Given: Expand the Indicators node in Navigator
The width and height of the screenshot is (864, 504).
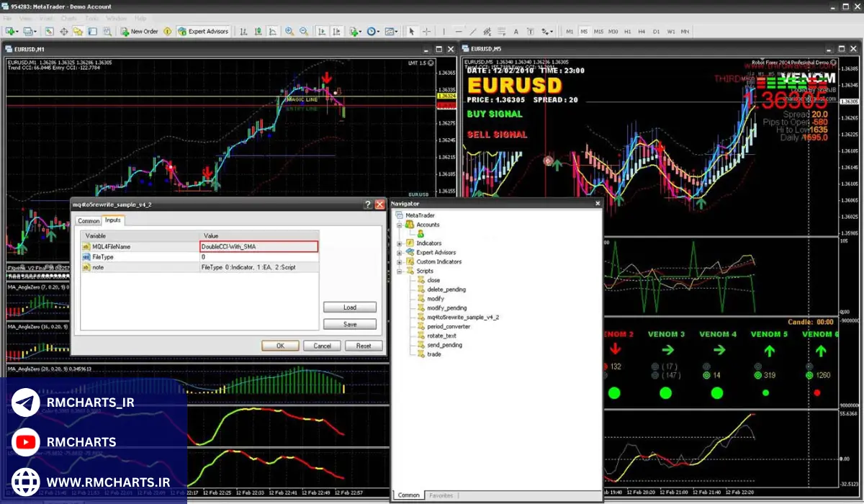Looking at the screenshot, I should tap(400, 243).
